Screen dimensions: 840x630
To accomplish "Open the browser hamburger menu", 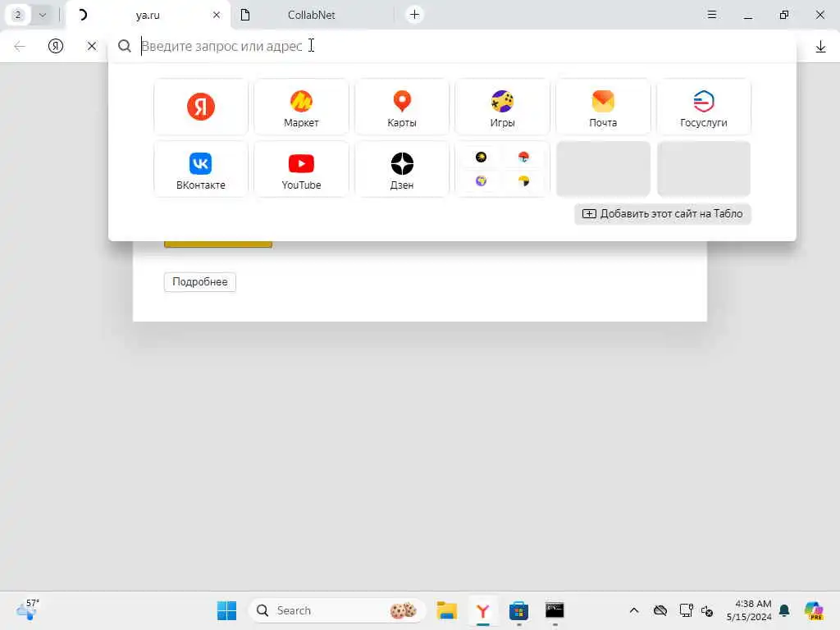I will [711, 15].
